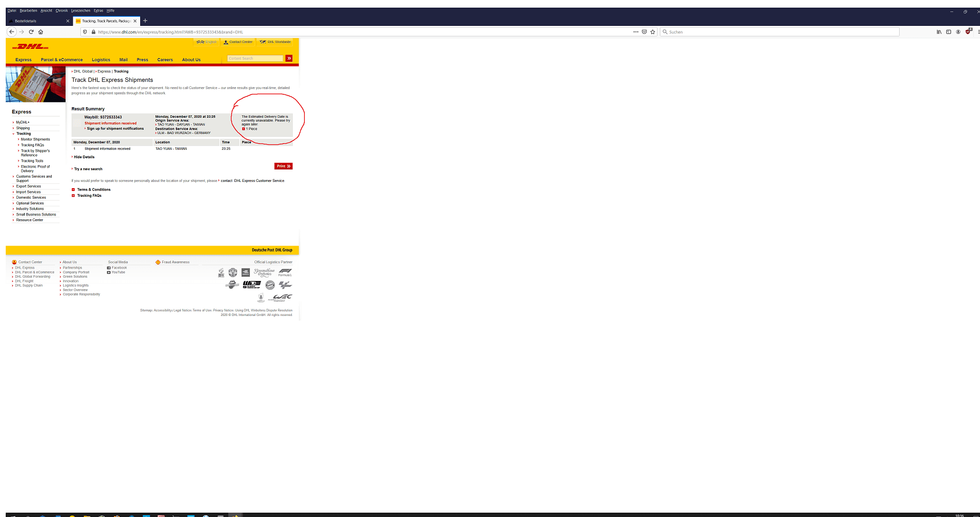
Task: Open the Logistics navigation item
Action: [101, 60]
